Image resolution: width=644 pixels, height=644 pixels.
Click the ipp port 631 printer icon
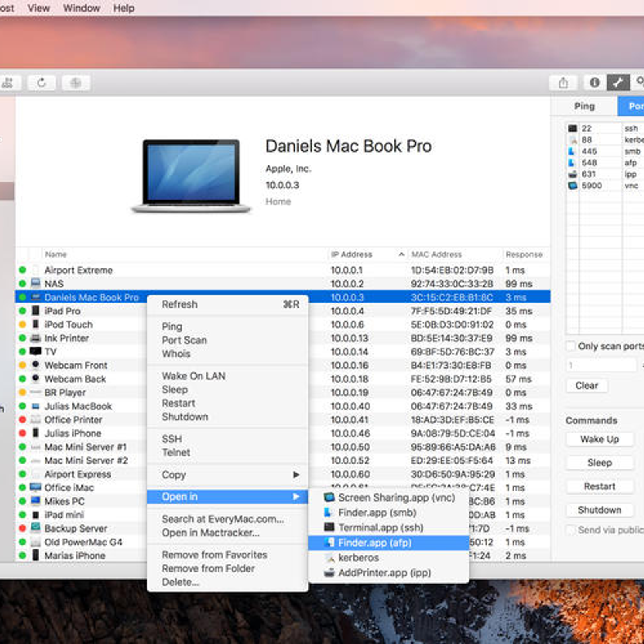tap(572, 174)
